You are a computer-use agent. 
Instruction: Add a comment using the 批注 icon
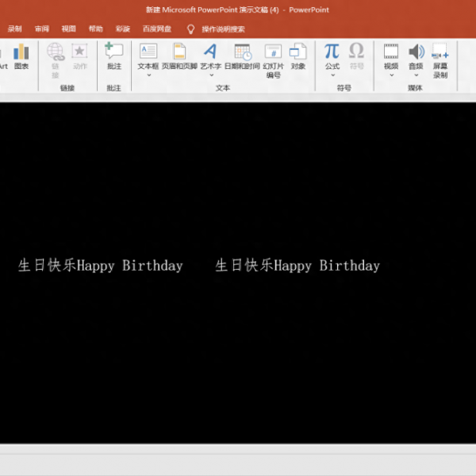coord(114,56)
